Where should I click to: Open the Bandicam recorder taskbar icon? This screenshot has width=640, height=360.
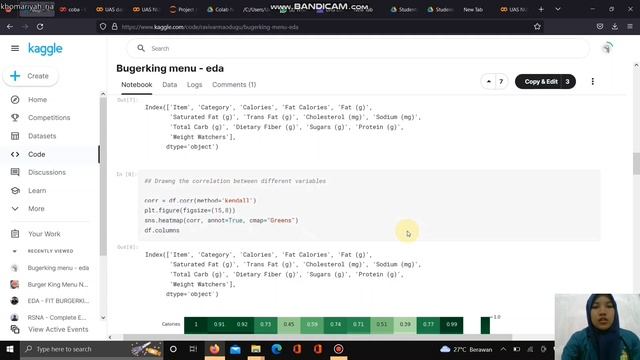pyautogui.click(x=338, y=349)
